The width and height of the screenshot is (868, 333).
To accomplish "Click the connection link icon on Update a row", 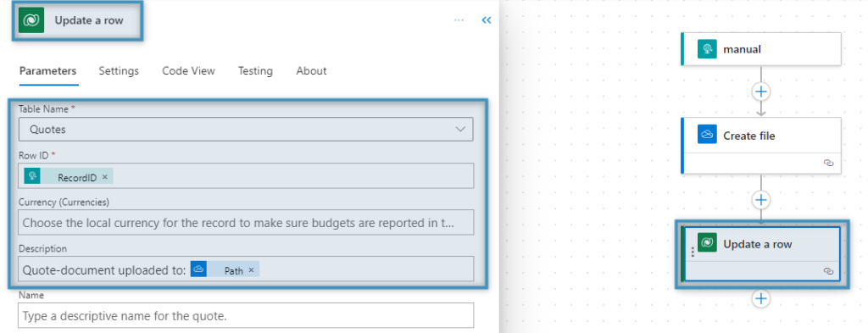I will pos(828,271).
